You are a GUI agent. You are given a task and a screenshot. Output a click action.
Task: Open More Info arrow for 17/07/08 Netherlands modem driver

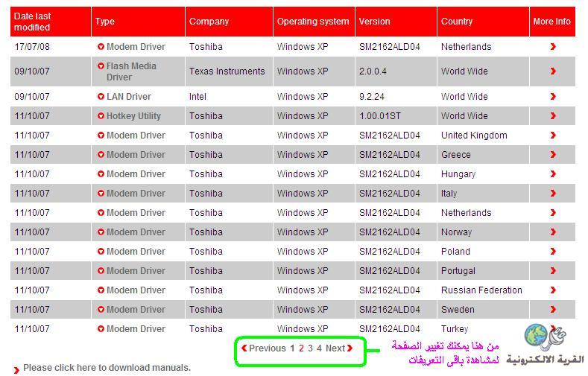click(553, 47)
